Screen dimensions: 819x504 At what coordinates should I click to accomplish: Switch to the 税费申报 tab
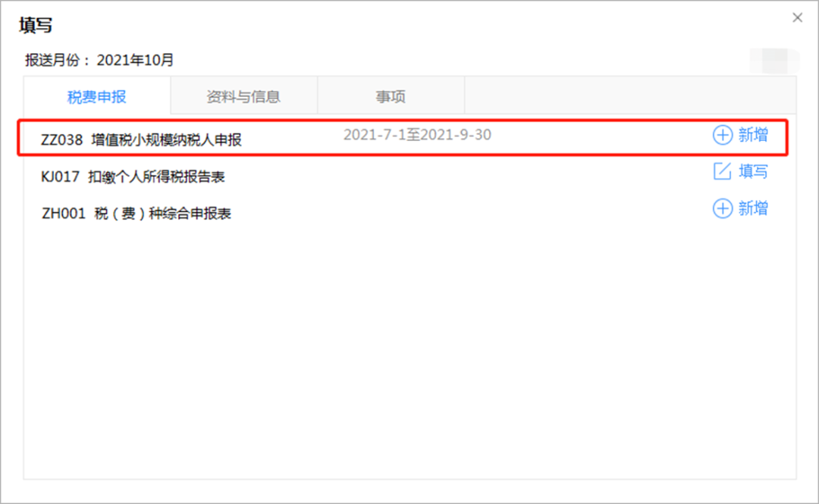point(96,96)
